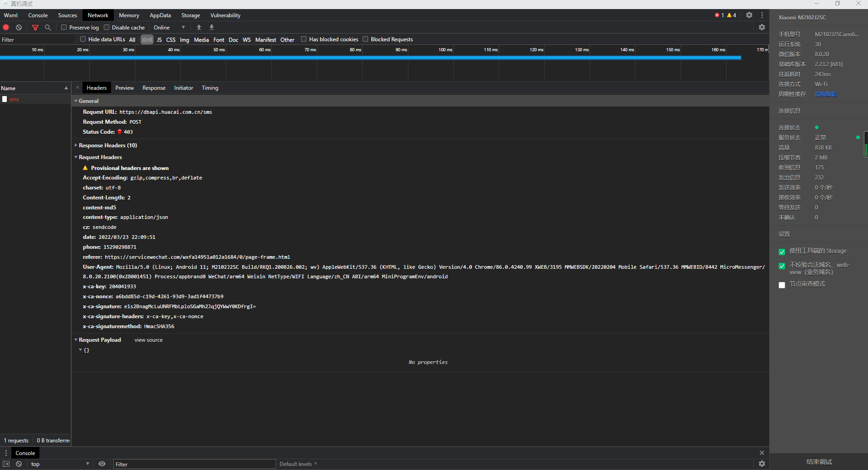Viewport: 868px width, 470px height.
Task: Expand Response Headers (10) section
Action: click(107, 145)
